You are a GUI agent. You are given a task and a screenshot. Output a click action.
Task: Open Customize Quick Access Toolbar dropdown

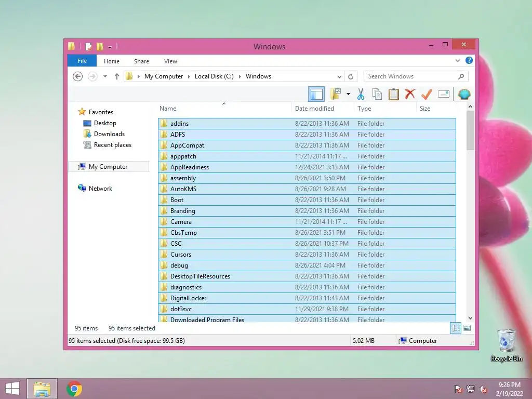pyautogui.click(x=110, y=47)
